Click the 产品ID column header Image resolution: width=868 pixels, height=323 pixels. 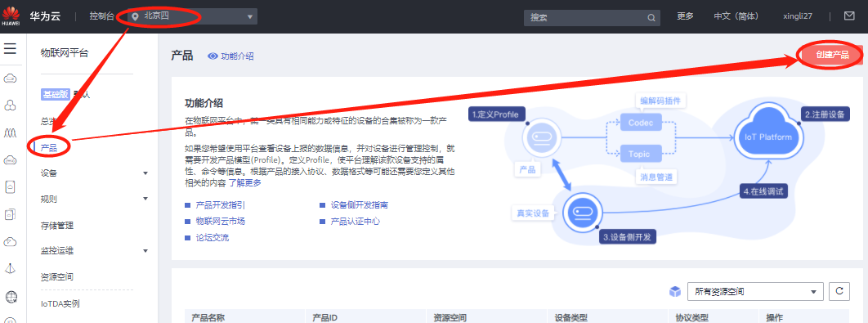[326, 318]
